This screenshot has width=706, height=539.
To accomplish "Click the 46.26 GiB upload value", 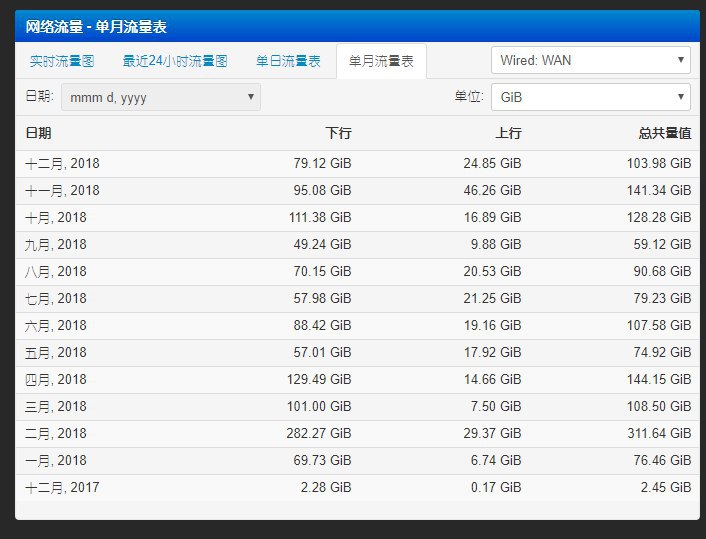I will 490,191.
